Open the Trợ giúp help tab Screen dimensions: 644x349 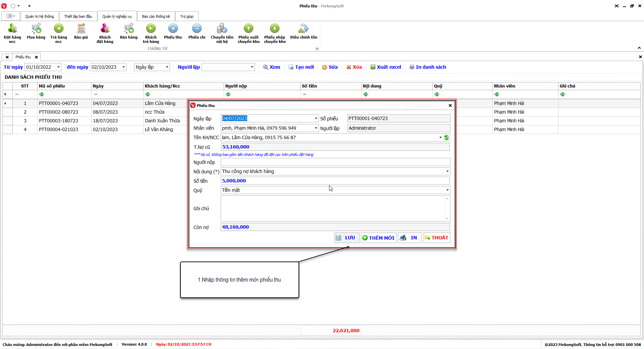[x=187, y=16]
